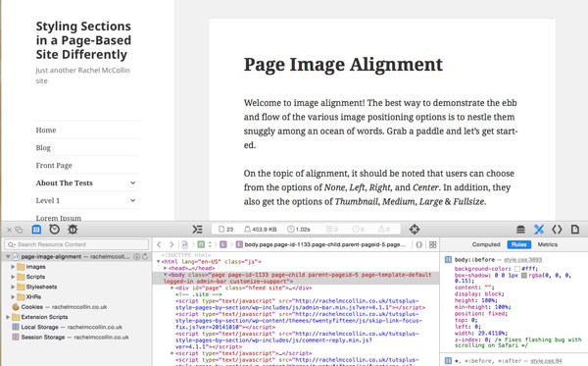Click the 23 resources count indicator
Image resolution: width=588 pixels, height=366 pixels.
226,230
